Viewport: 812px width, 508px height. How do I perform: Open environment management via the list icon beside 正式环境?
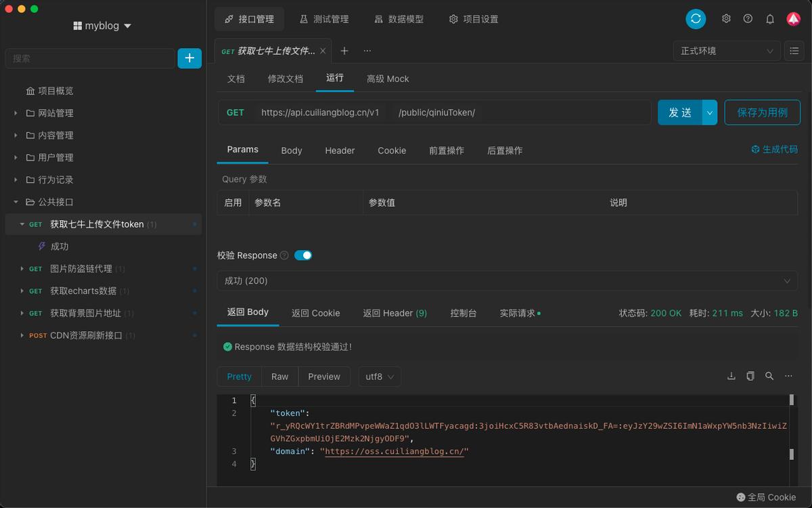[x=794, y=50]
